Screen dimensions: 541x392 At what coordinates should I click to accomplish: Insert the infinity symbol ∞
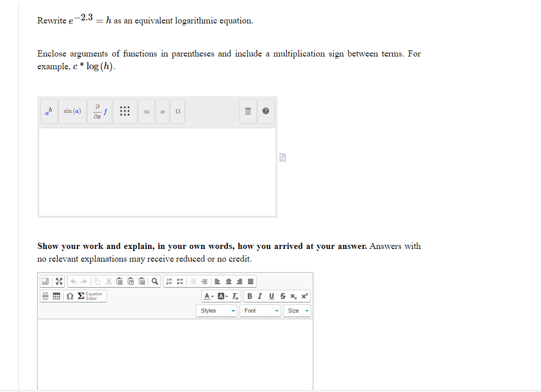point(146,111)
